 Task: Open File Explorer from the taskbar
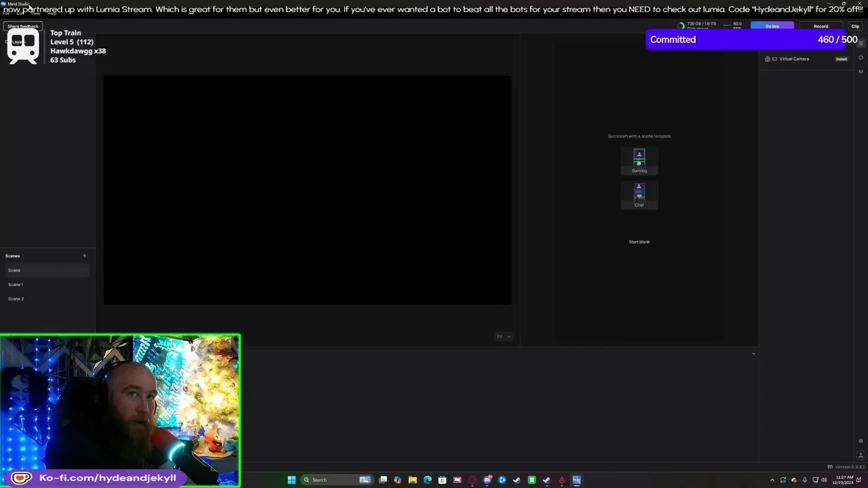412,480
